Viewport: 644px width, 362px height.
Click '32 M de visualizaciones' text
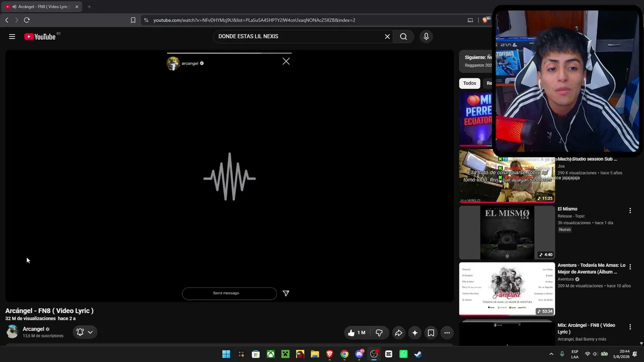(x=30, y=319)
